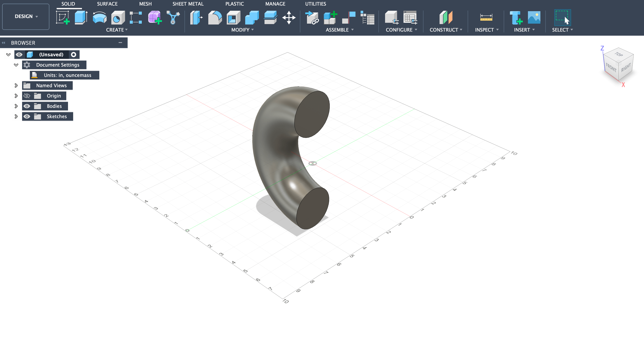Select the Revolve tool

99,18
